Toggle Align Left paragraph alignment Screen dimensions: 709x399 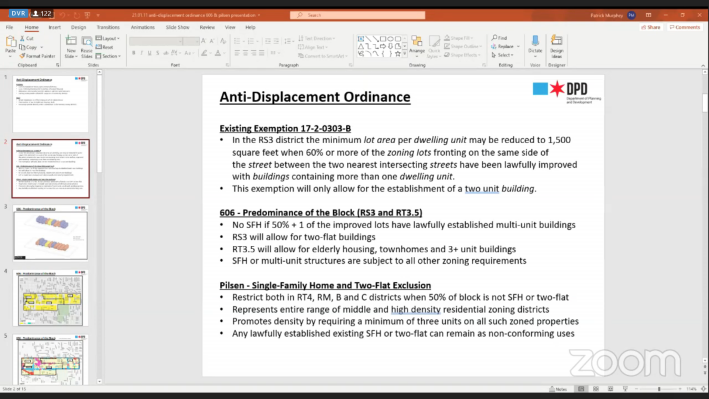point(237,53)
